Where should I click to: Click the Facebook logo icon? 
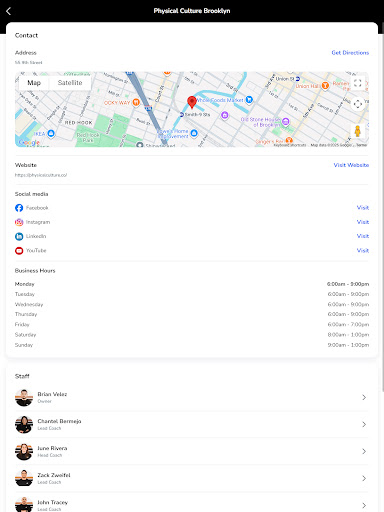19,208
